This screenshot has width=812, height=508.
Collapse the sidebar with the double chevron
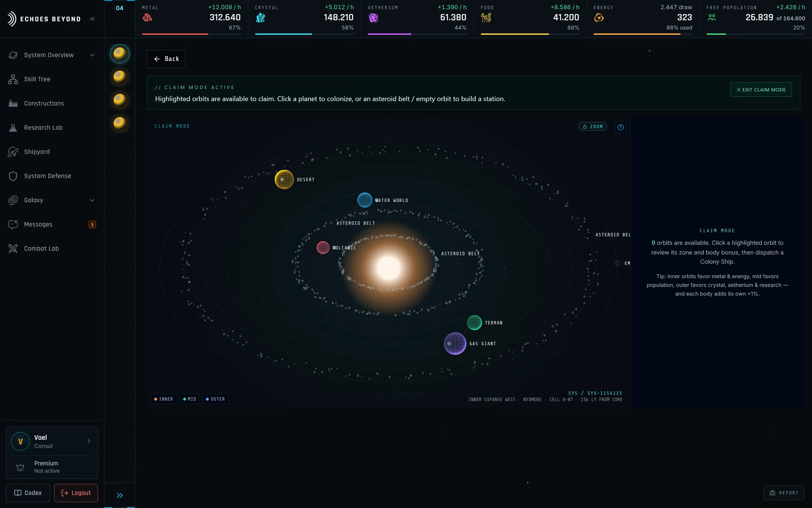click(92, 19)
